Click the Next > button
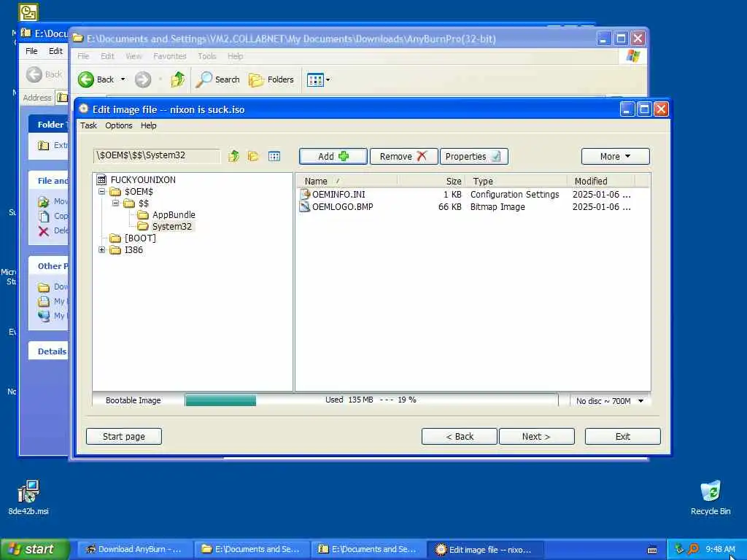Image resolution: width=747 pixels, height=560 pixels. 536,437
